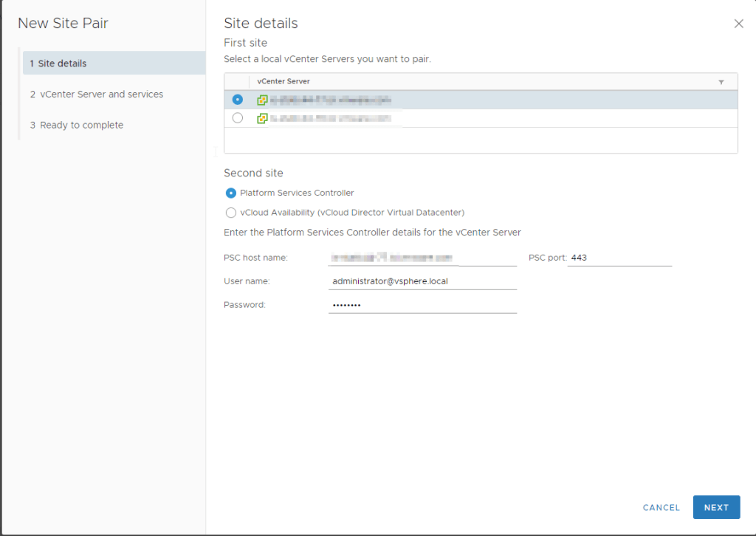Go to step 3 Ready to complete

point(76,126)
